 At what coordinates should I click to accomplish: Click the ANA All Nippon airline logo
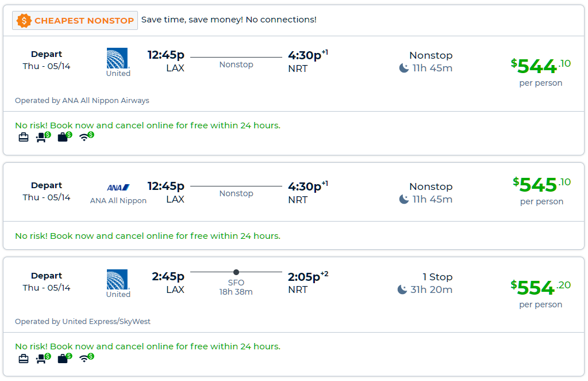point(118,188)
